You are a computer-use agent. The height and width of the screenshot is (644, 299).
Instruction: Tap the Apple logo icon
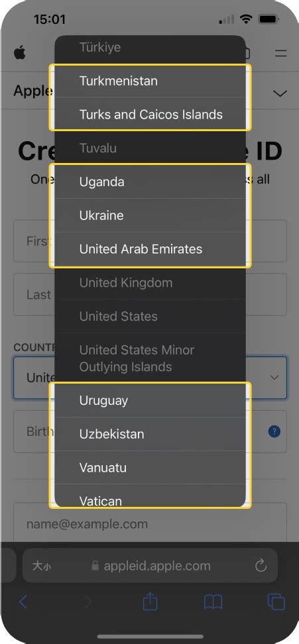pos(19,52)
